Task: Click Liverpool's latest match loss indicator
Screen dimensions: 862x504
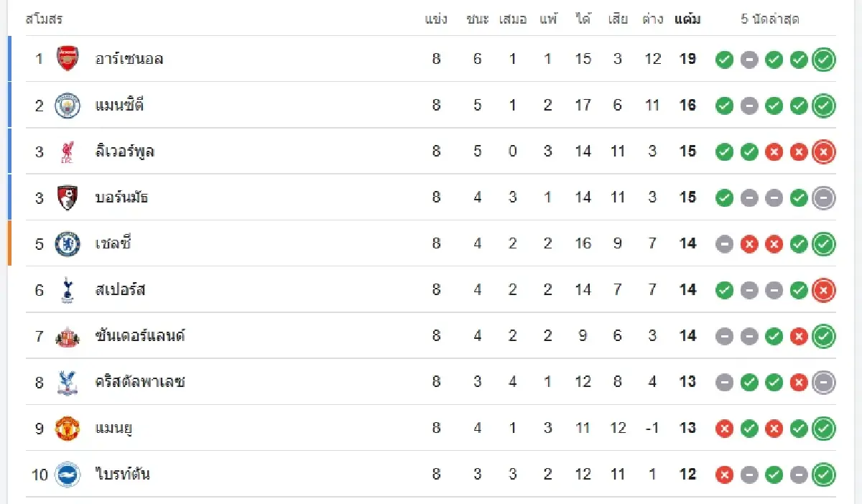Action: [x=824, y=152]
